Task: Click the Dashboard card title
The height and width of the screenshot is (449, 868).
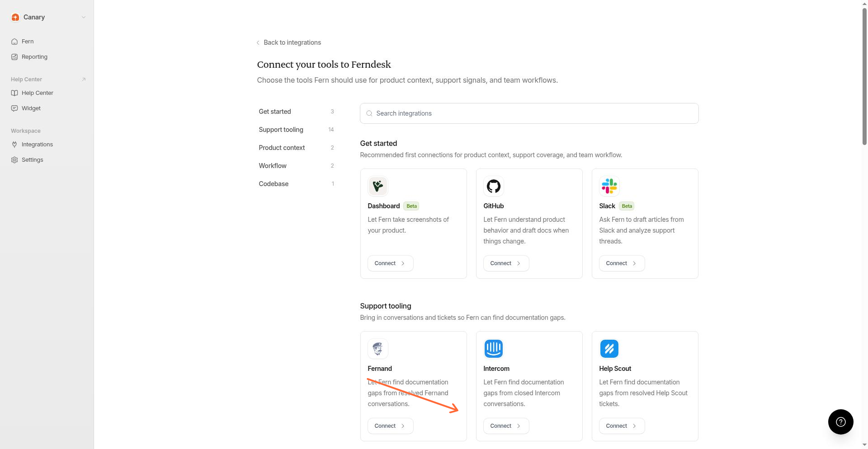Action: 384,206
